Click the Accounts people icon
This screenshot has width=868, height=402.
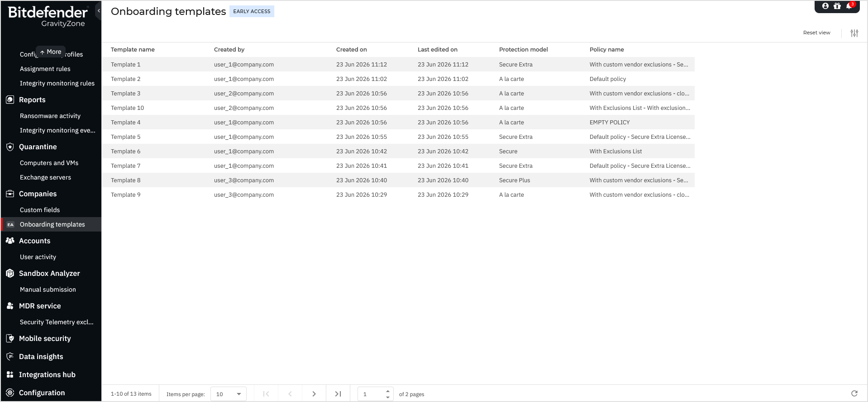[10, 241]
